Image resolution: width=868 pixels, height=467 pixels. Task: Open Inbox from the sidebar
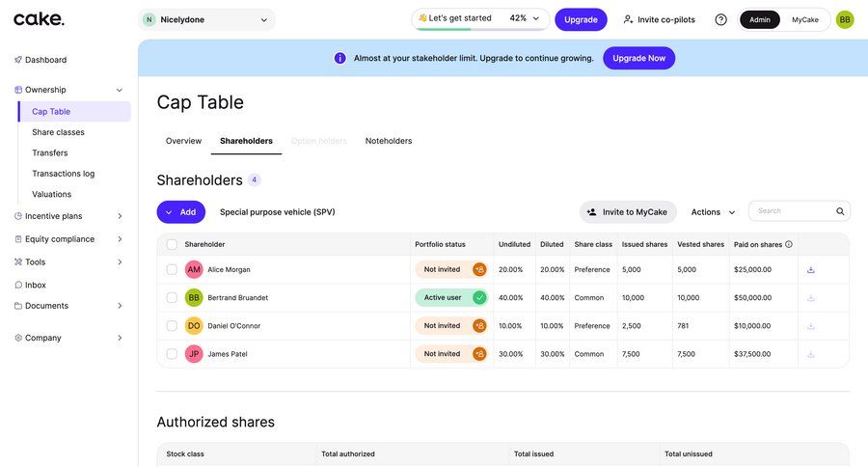[35, 285]
